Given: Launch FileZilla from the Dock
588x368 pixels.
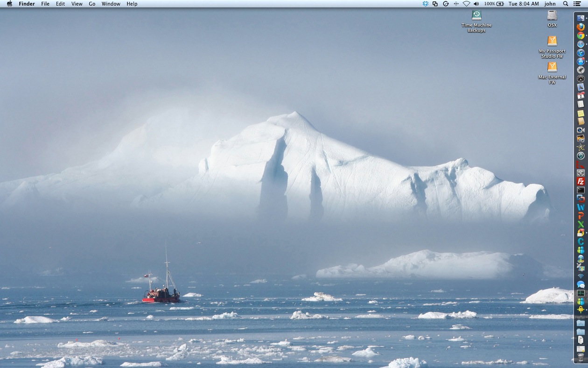Looking at the screenshot, I should (581, 182).
